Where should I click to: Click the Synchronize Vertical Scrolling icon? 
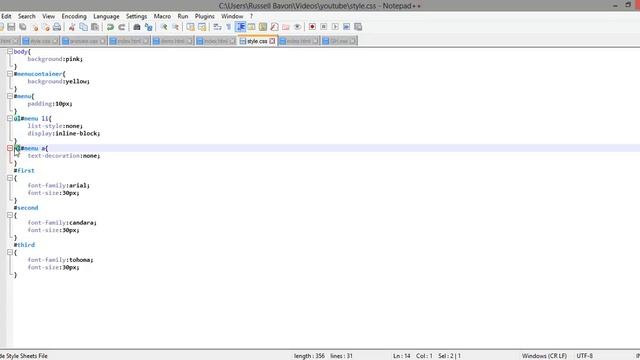pyautogui.click(x=190, y=27)
